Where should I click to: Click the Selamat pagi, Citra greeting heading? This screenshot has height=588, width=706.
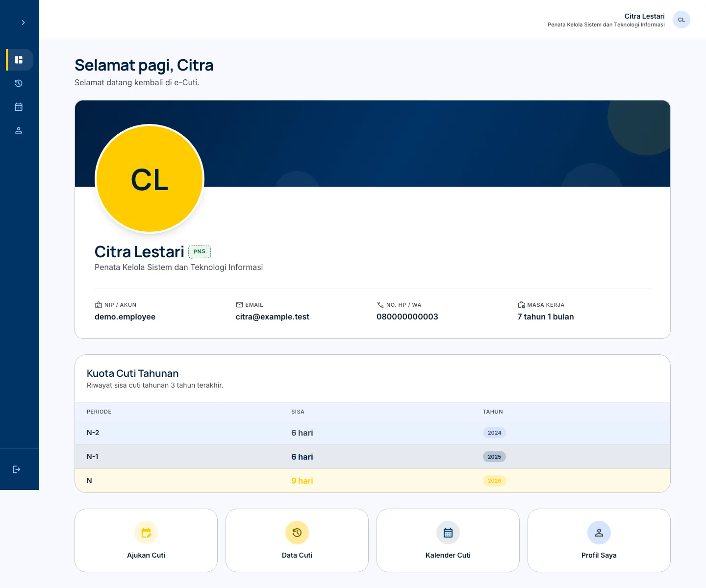[144, 65]
